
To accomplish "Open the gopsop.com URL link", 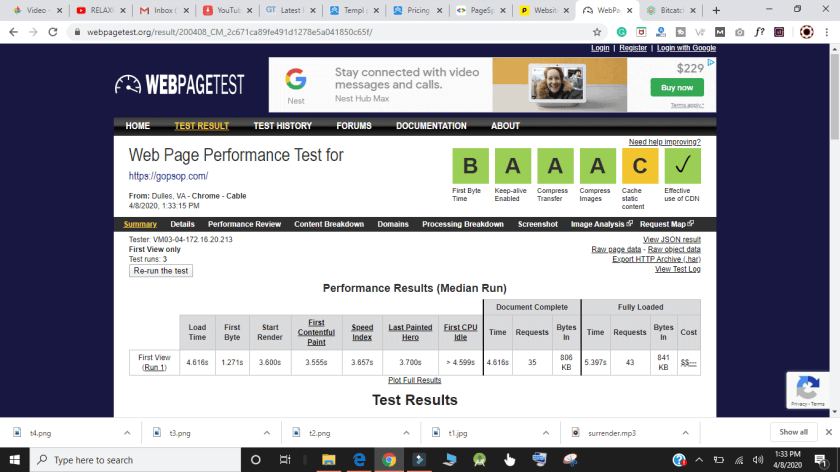I will (x=168, y=176).
